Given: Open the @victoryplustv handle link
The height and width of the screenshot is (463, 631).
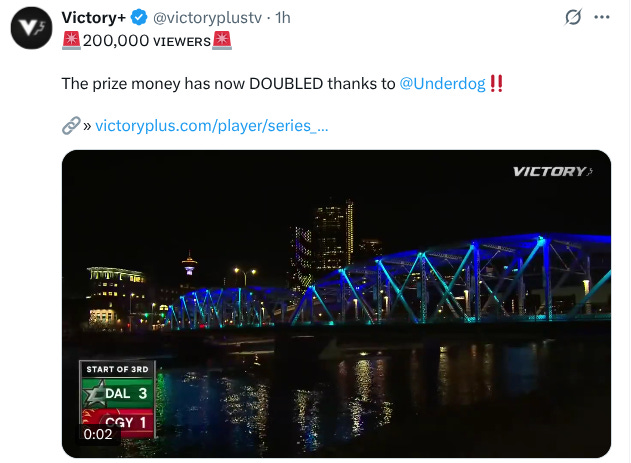Looking at the screenshot, I should [207, 18].
